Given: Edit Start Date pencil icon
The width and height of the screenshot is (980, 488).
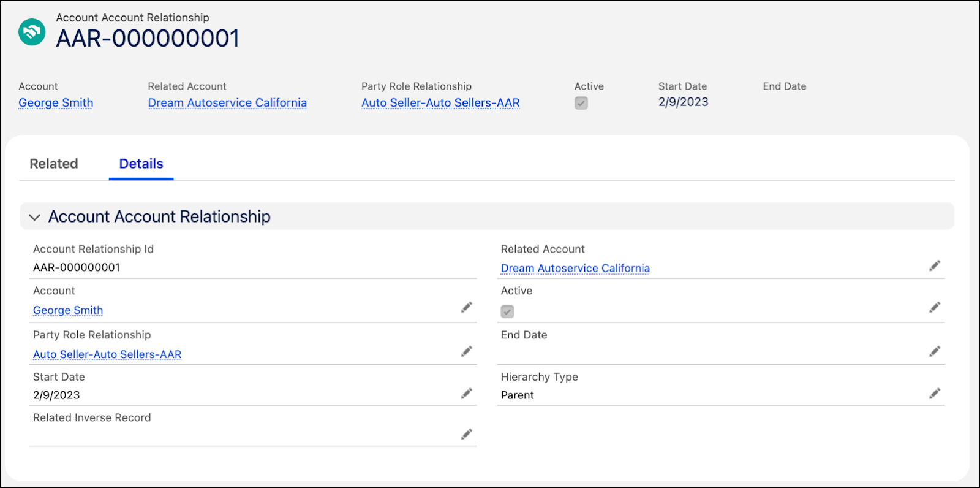Looking at the screenshot, I should point(467,393).
